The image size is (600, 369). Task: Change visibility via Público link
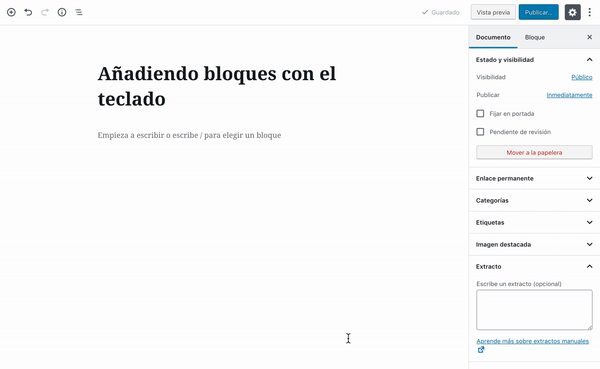tap(582, 77)
